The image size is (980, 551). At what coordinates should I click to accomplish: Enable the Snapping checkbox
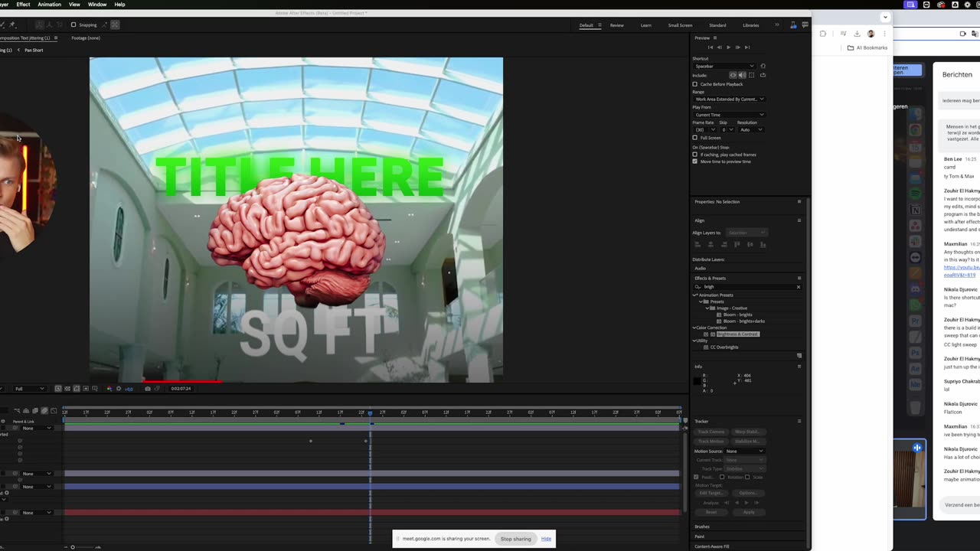pos(73,24)
